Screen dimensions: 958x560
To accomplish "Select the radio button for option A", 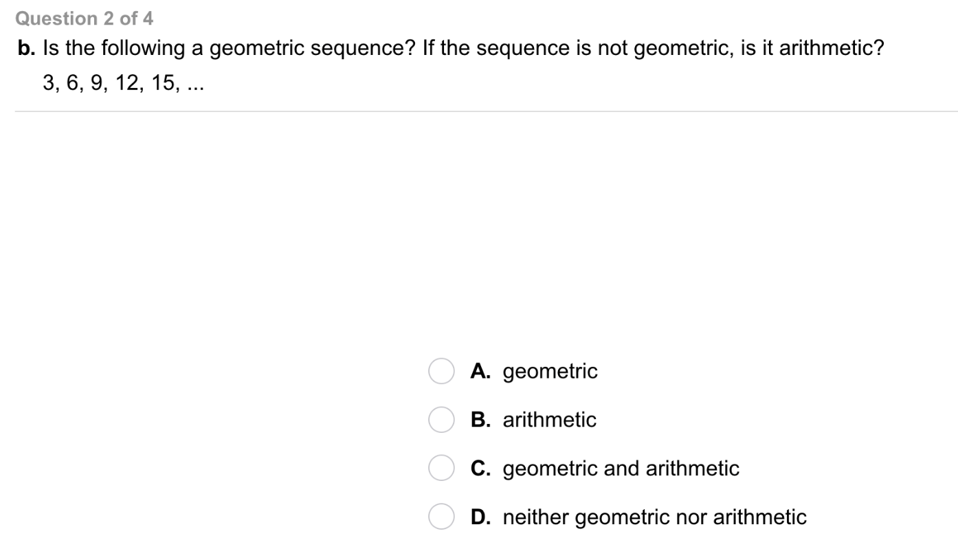I will click(441, 371).
